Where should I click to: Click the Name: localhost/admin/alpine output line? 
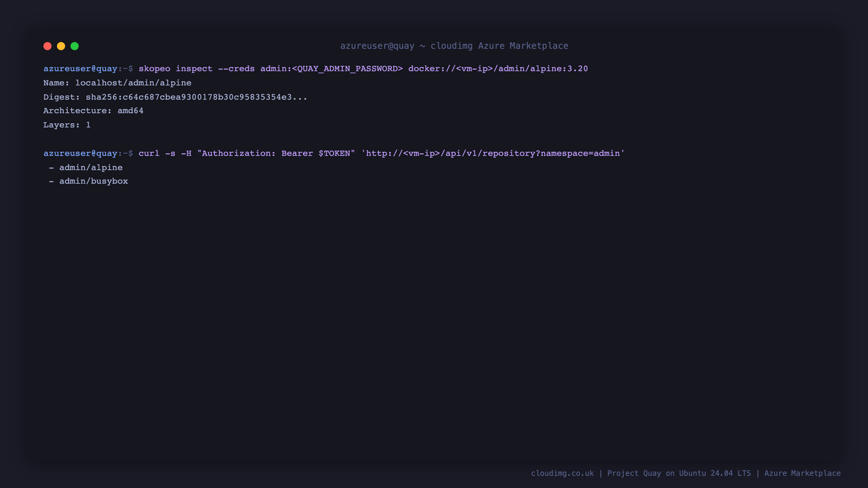[x=117, y=83]
